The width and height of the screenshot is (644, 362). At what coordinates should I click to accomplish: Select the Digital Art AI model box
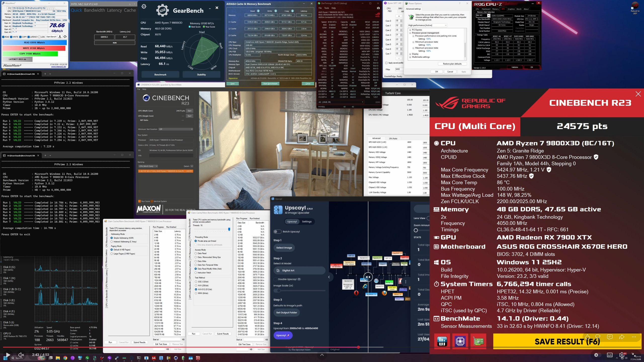pos(299,270)
